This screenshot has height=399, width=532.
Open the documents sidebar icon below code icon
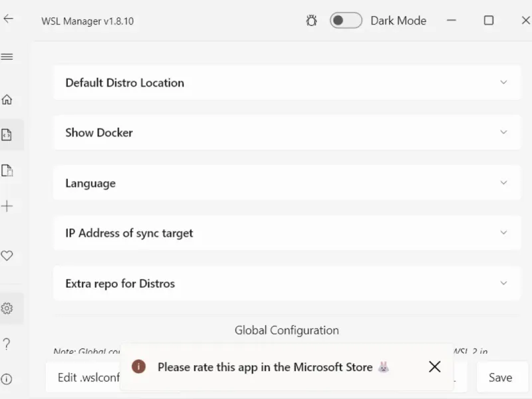coord(7,171)
